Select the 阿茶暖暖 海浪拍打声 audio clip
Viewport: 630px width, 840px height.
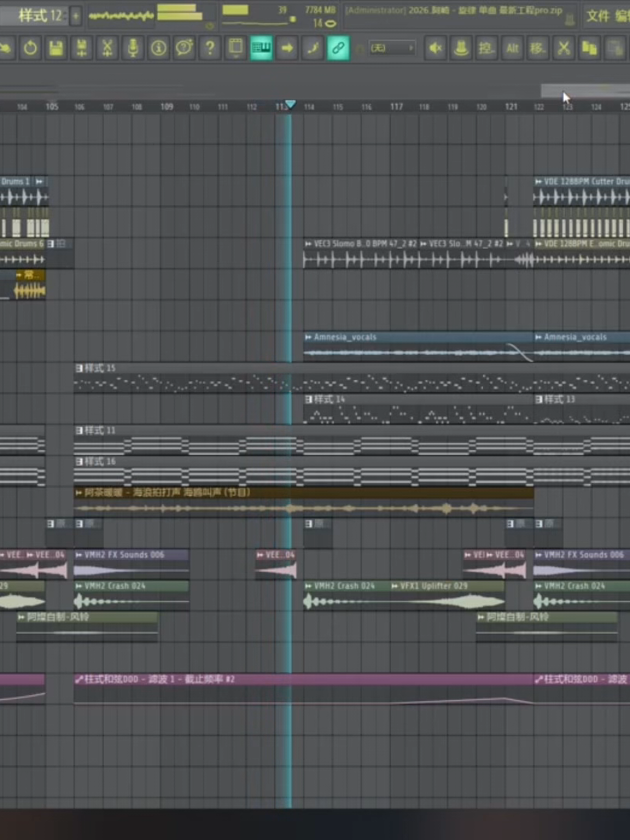(x=304, y=502)
